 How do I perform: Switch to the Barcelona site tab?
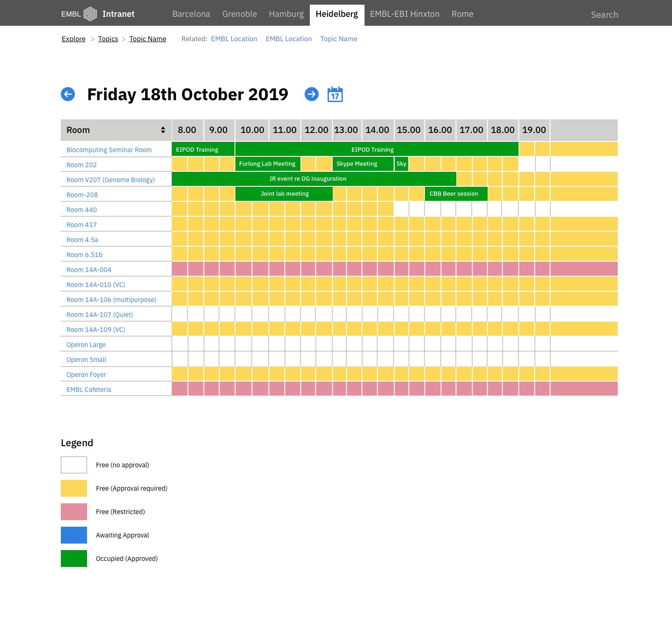pyautogui.click(x=191, y=14)
